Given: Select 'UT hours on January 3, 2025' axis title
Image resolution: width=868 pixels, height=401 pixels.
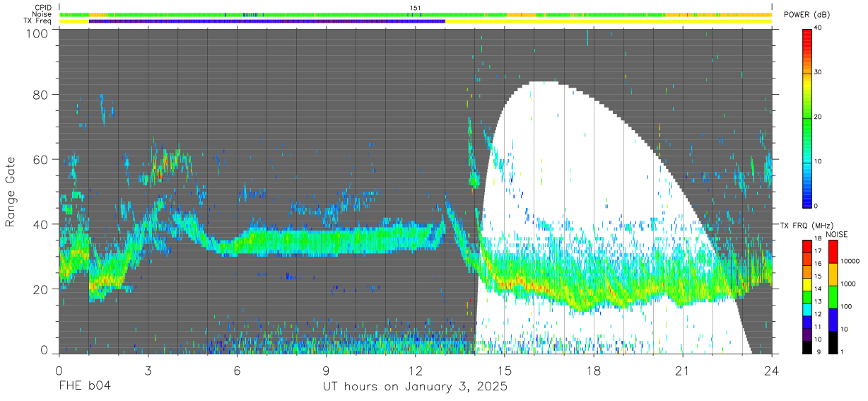Looking at the screenshot, I should [416, 387].
